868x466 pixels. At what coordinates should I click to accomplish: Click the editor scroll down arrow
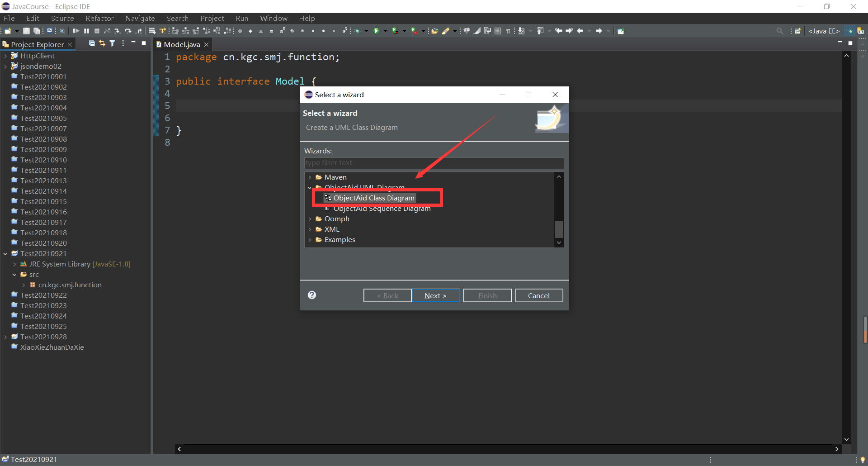(846, 439)
